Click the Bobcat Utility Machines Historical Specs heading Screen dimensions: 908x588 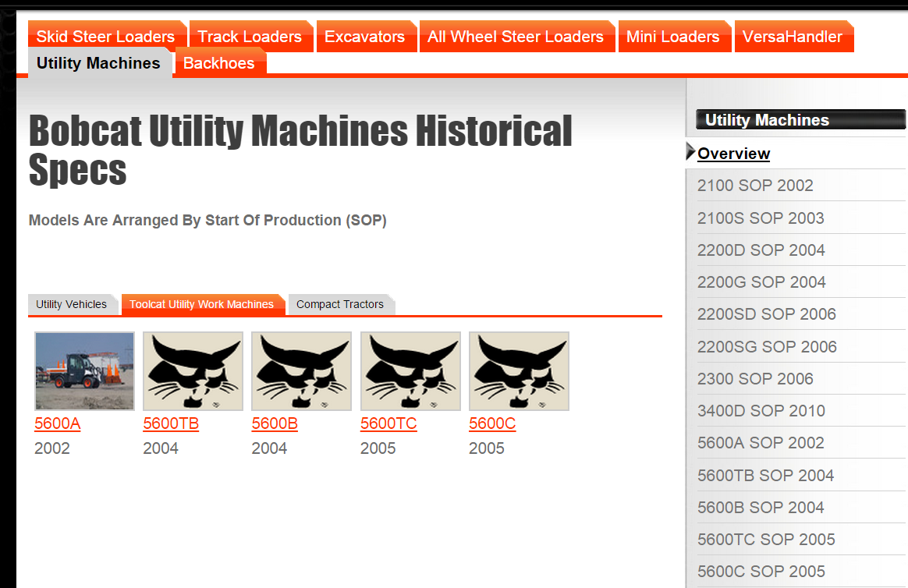tap(300, 150)
